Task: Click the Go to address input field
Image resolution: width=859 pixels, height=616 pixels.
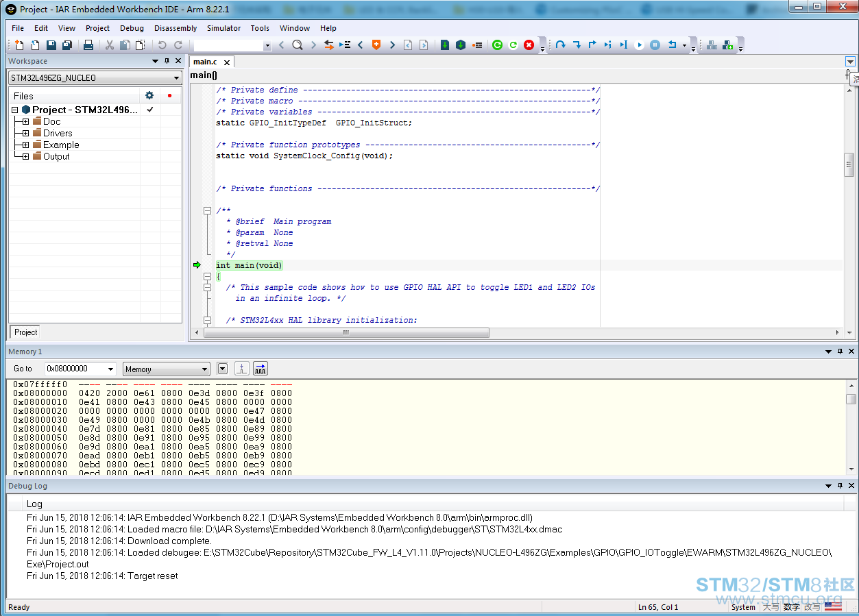Action: click(75, 369)
